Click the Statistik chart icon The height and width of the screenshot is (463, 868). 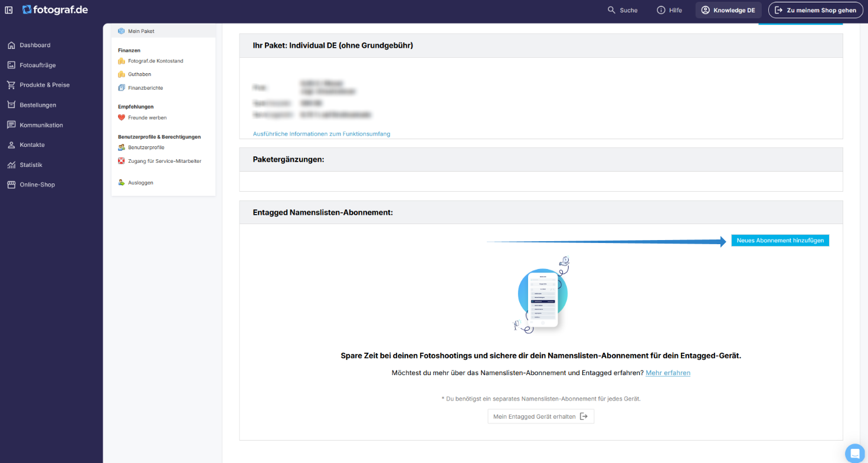pos(11,165)
